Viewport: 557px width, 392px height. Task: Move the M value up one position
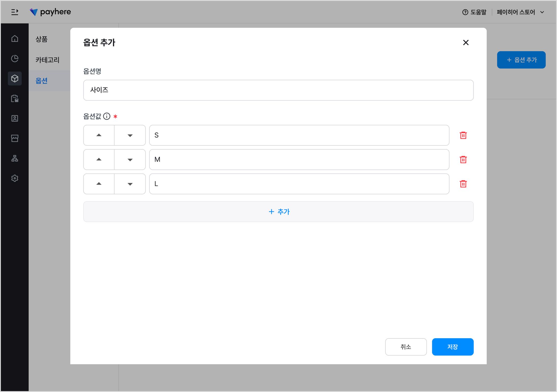coord(99,160)
